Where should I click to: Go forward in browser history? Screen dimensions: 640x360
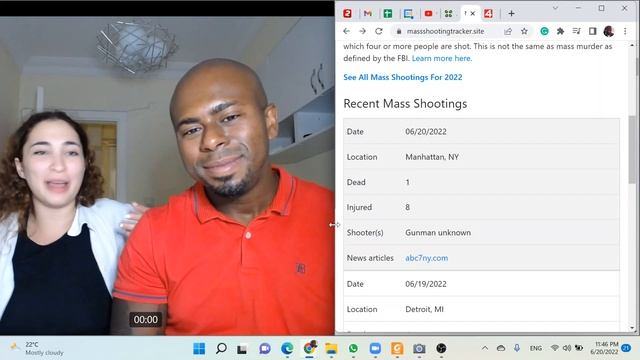click(362, 31)
